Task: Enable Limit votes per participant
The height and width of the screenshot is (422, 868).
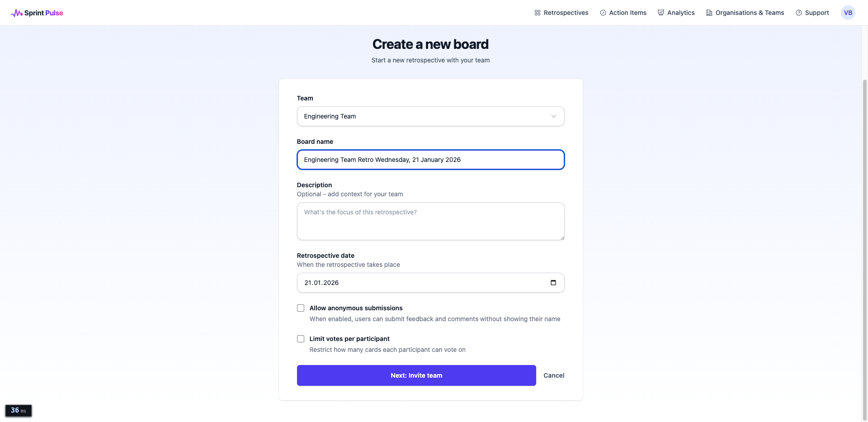Action: click(x=300, y=338)
